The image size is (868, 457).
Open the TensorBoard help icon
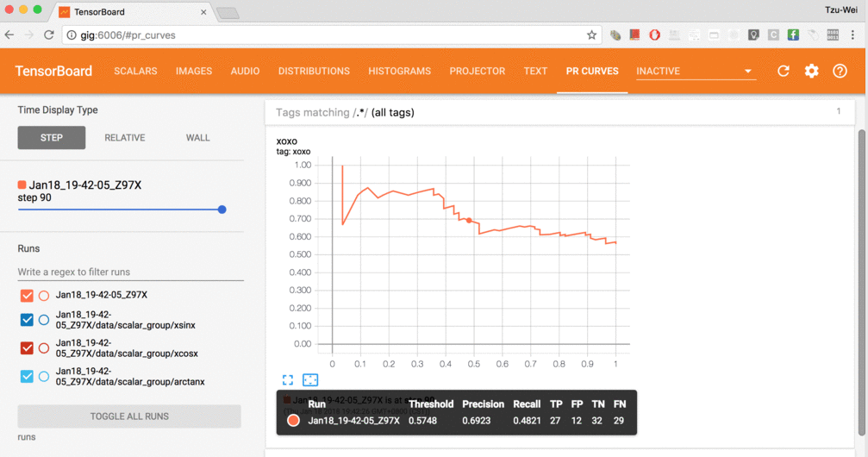pos(840,71)
